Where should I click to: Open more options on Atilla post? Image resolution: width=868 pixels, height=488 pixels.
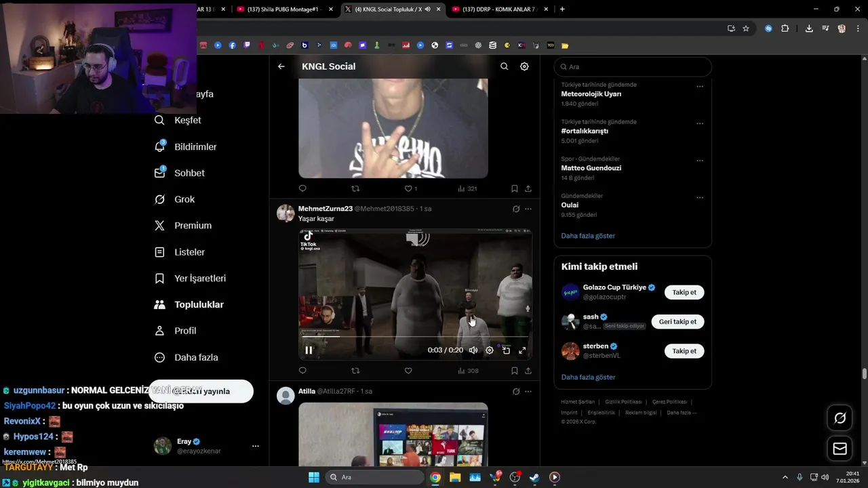coord(528,391)
